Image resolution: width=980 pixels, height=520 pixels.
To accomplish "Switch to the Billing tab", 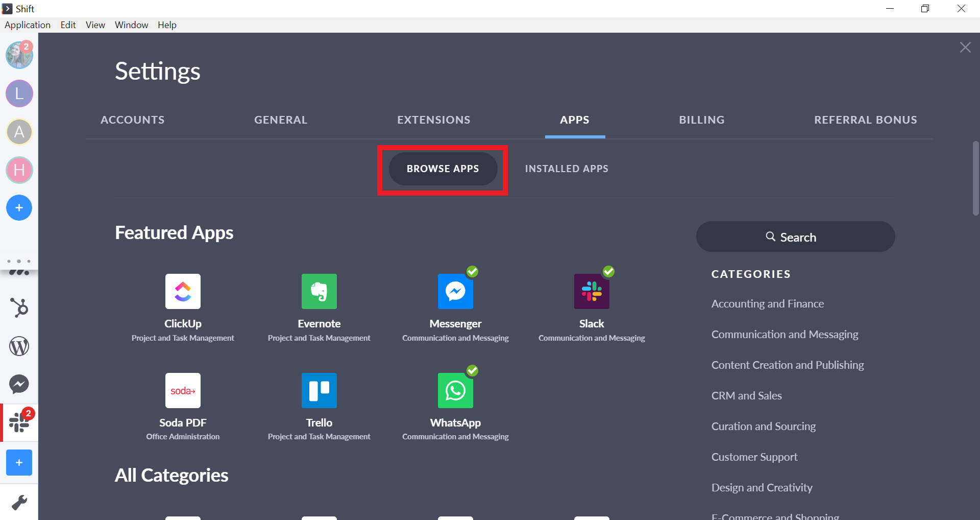I will coord(702,120).
